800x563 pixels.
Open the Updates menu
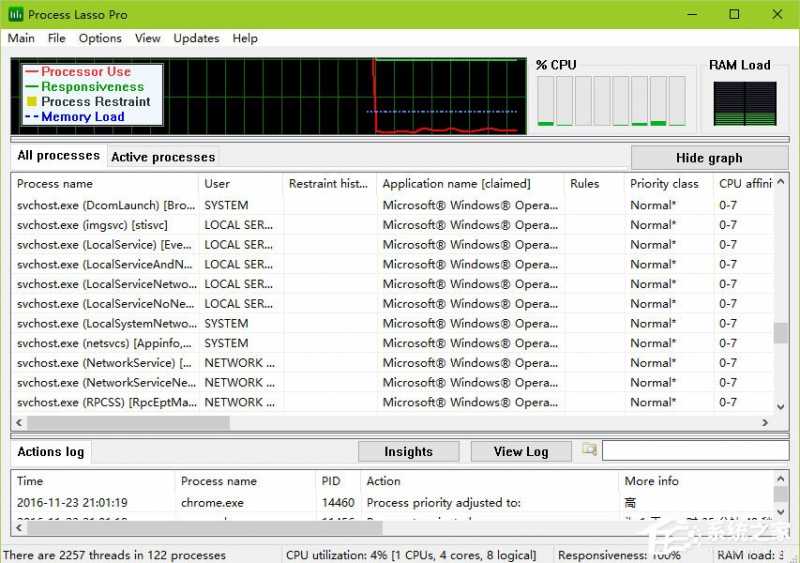[x=196, y=38]
